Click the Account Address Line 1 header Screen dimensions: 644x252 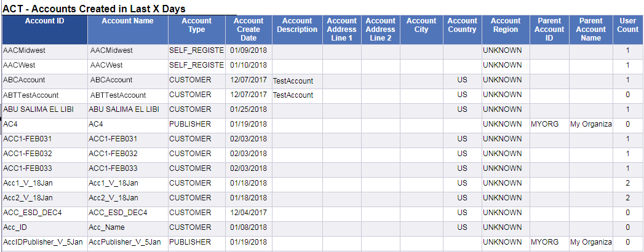click(x=341, y=30)
